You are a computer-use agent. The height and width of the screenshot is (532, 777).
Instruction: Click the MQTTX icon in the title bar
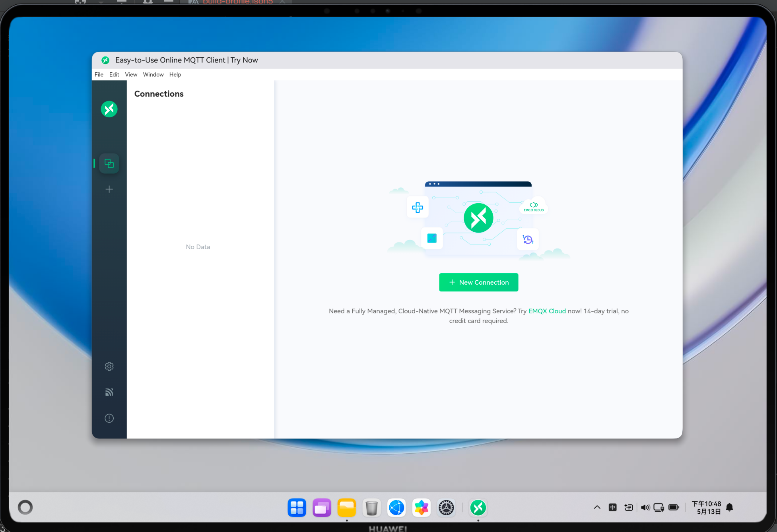(105, 60)
